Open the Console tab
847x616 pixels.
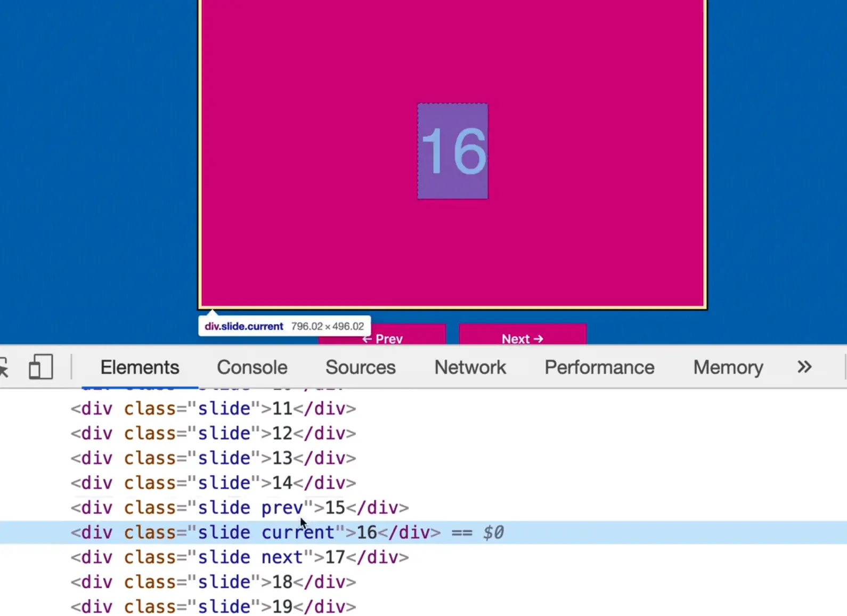click(252, 367)
